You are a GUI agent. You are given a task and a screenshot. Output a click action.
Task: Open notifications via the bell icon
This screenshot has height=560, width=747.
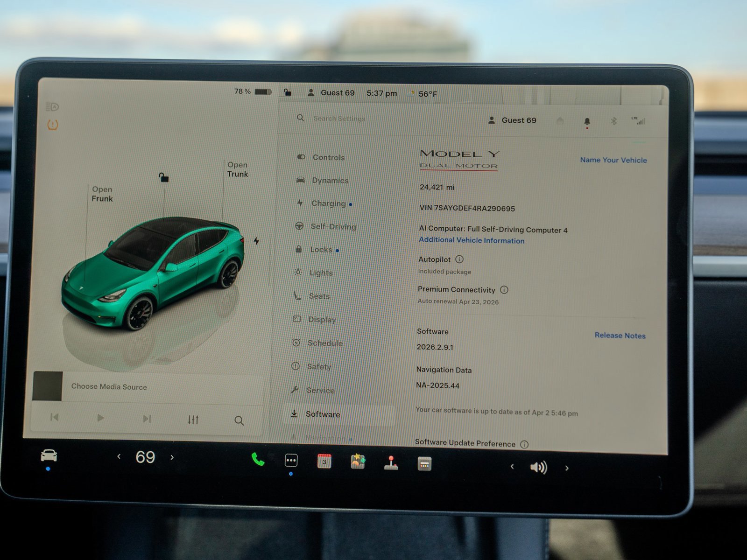click(587, 120)
